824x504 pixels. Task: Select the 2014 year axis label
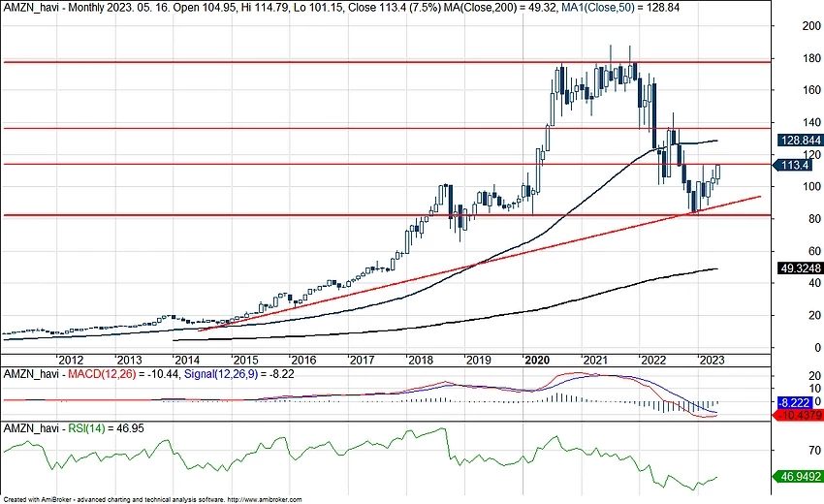click(186, 360)
